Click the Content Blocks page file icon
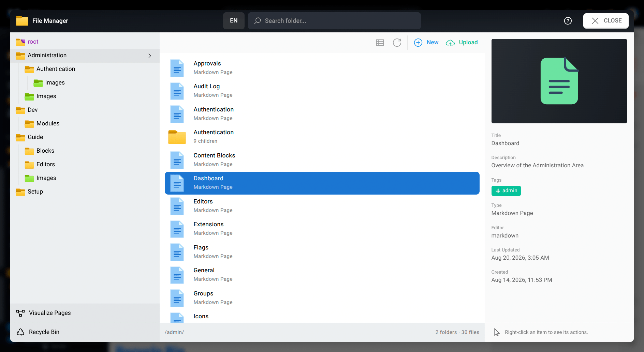644x352 pixels. [x=177, y=160]
